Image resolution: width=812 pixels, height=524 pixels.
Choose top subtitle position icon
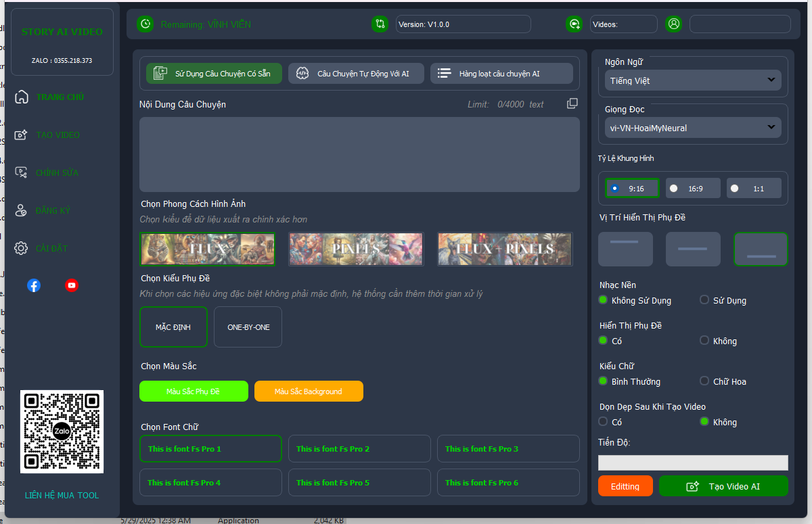pyautogui.click(x=625, y=249)
